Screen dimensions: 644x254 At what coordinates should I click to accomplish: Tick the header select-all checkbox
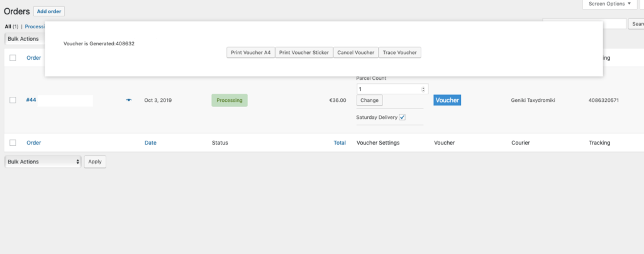coord(13,58)
